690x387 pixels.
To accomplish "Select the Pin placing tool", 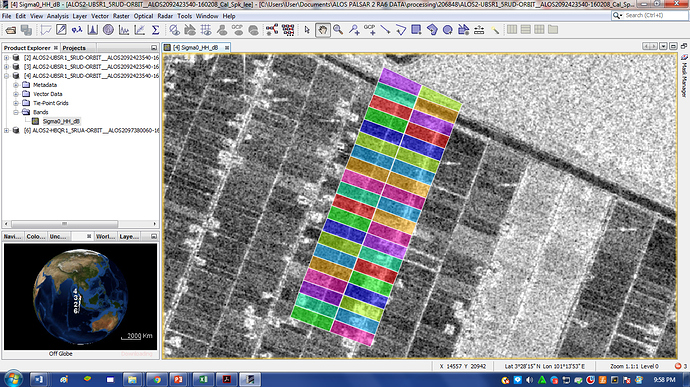I will tap(354, 30).
